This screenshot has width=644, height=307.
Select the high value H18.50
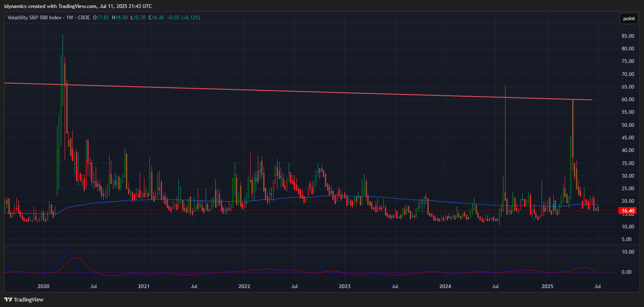click(x=120, y=18)
